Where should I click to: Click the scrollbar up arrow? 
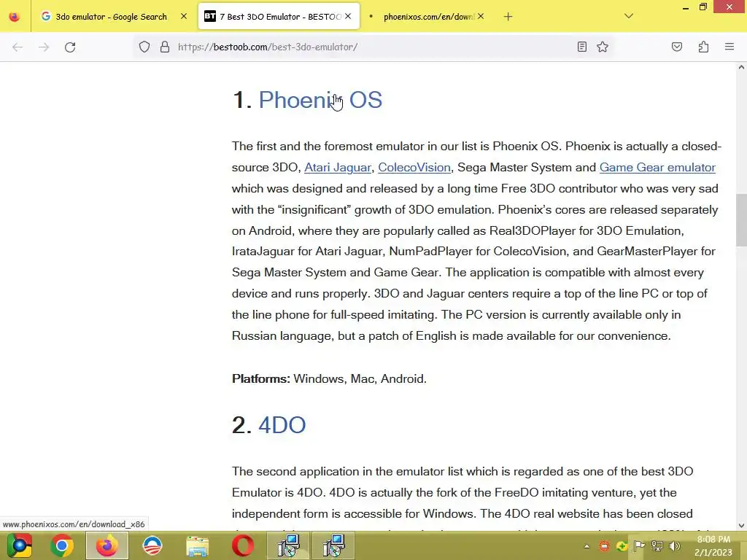pos(741,67)
